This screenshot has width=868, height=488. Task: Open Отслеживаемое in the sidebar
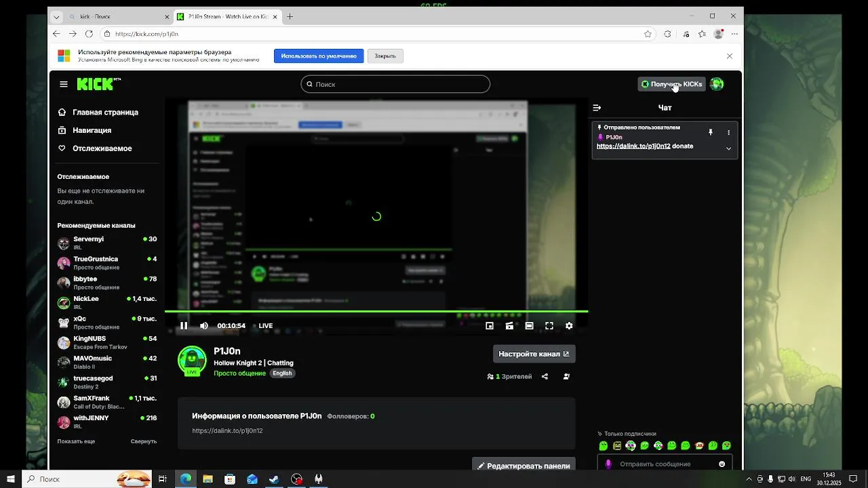pyautogui.click(x=95, y=148)
